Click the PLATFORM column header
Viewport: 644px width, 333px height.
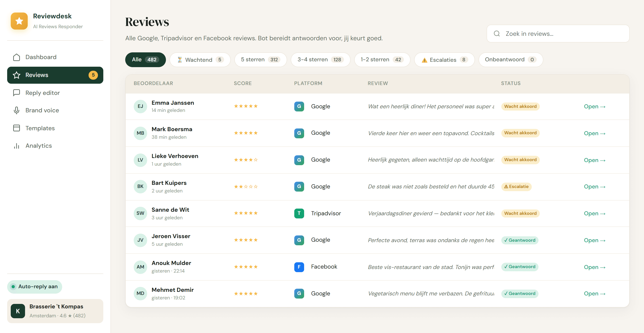click(308, 83)
